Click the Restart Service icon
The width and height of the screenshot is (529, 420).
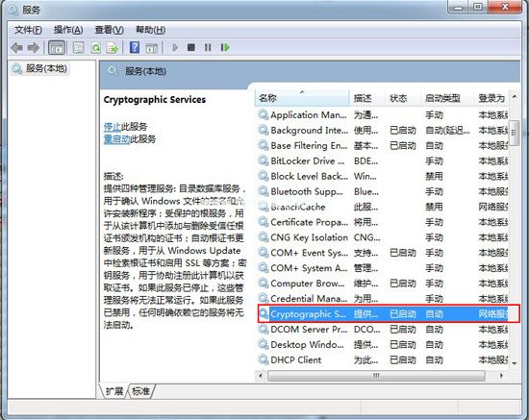pyautogui.click(x=225, y=47)
